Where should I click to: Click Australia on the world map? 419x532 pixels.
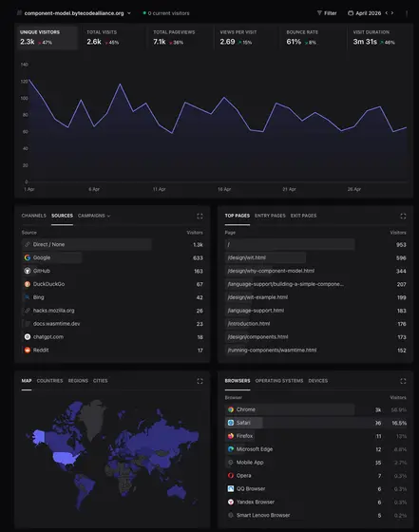click(x=177, y=492)
